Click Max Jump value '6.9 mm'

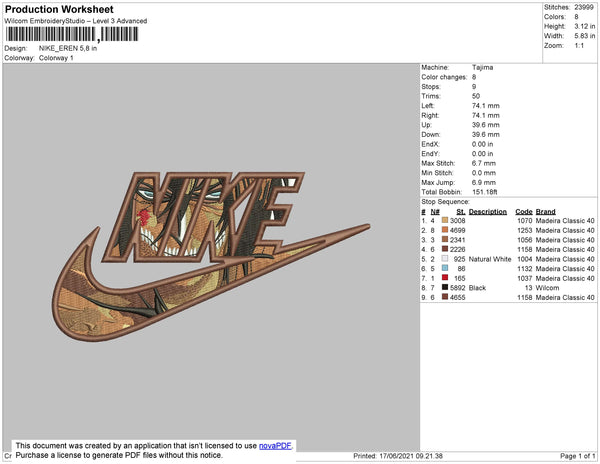(x=484, y=182)
